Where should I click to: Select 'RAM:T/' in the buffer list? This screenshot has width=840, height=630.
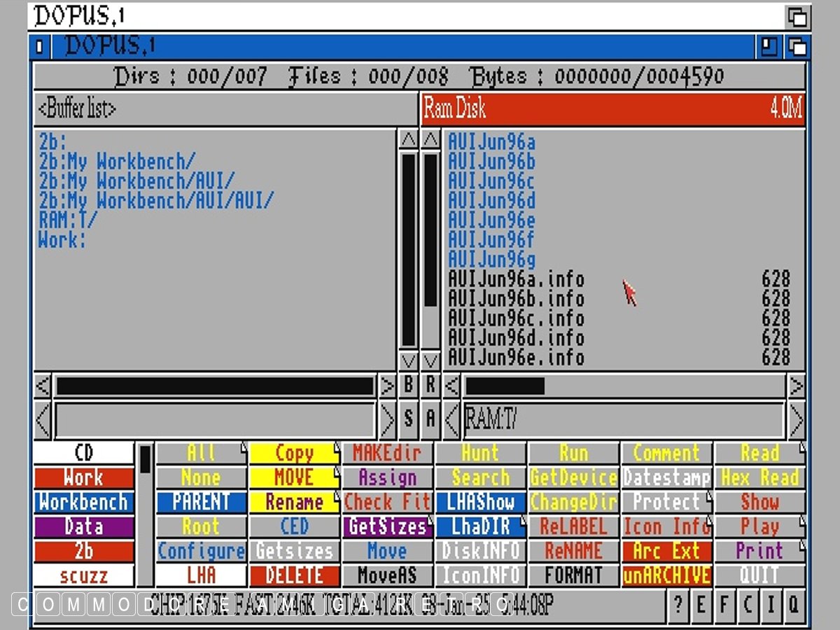[x=69, y=220]
